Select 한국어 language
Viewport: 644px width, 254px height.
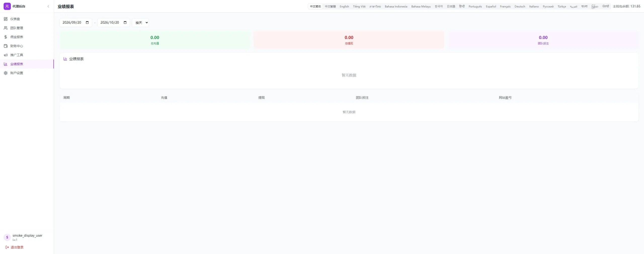click(x=439, y=6)
